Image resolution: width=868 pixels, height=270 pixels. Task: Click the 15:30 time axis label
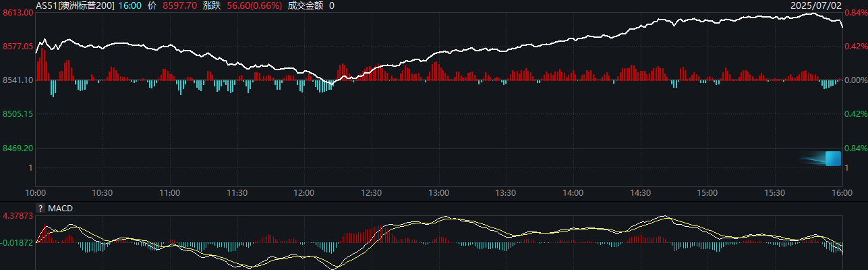pos(774,193)
